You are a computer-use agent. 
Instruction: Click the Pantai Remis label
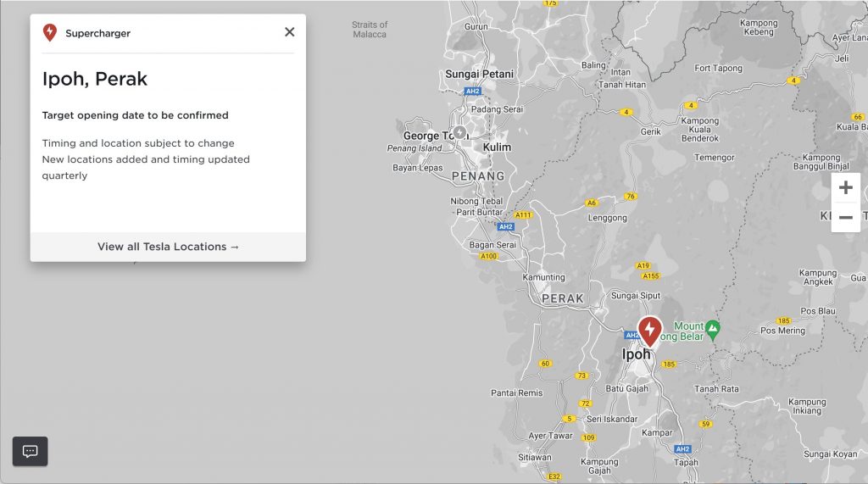pyautogui.click(x=516, y=393)
